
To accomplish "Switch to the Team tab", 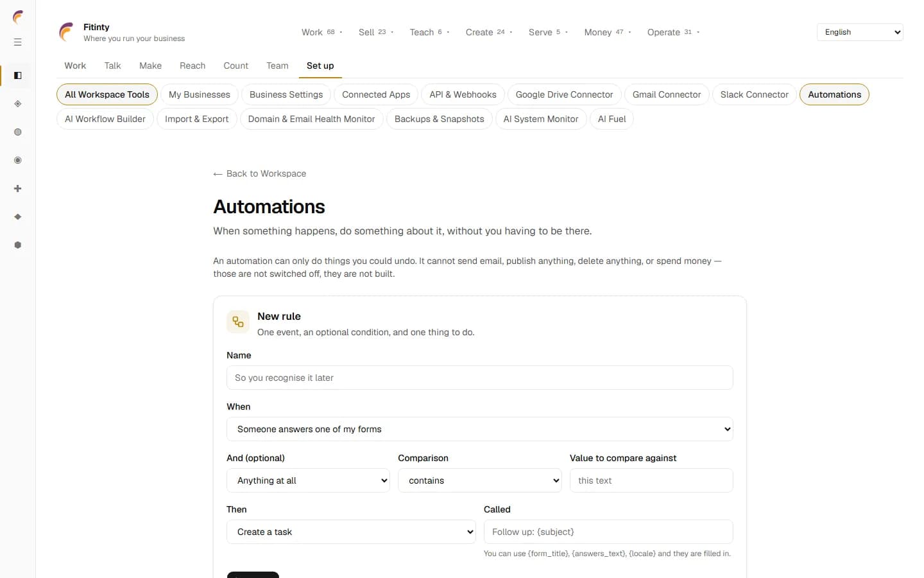I will tap(277, 66).
